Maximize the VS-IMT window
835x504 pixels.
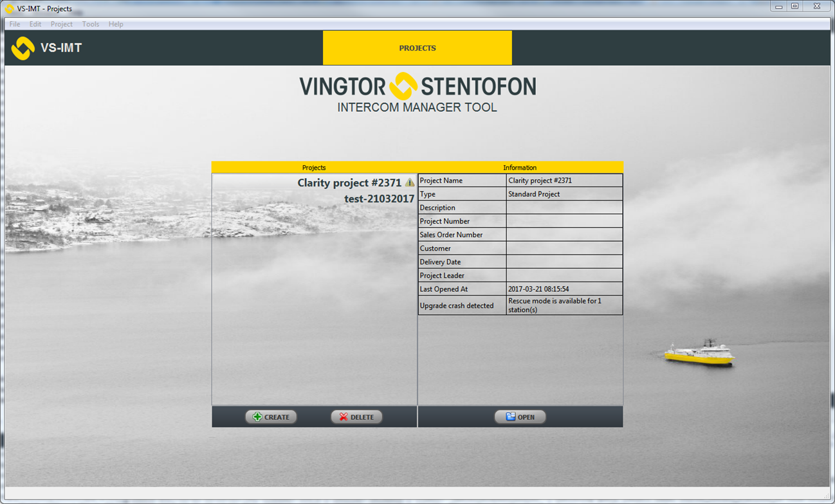point(795,6)
